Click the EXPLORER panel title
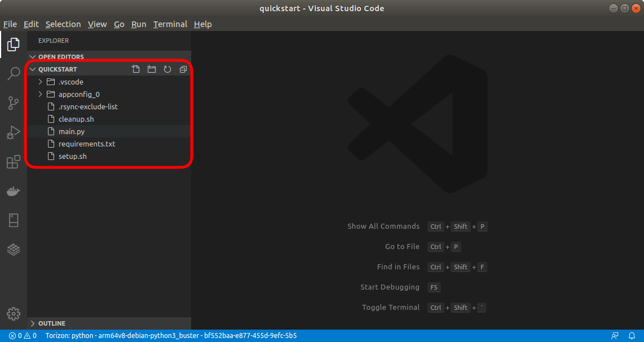The width and height of the screenshot is (644, 342). click(x=54, y=41)
